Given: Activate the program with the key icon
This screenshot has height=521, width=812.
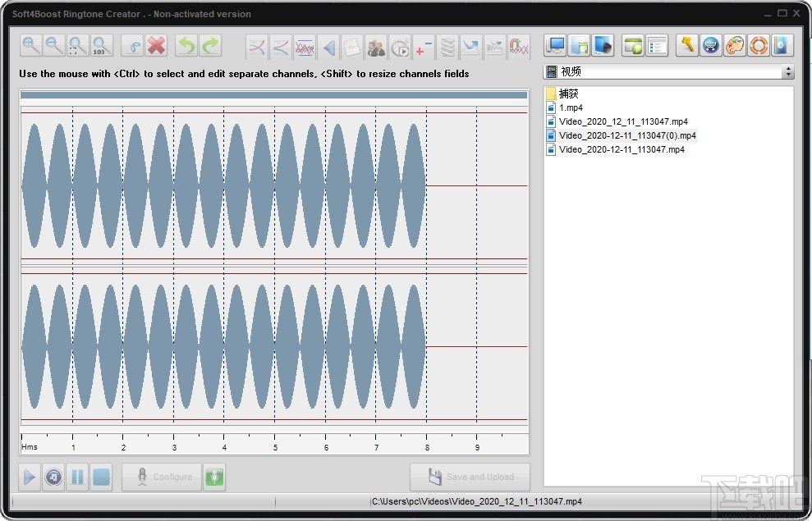Looking at the screenshot, I should pos(687,45).
